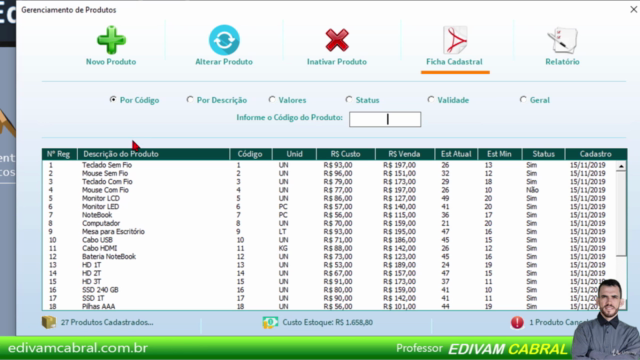
Task: Select the Monitor LCD row
Action: [x=329, y=198]
